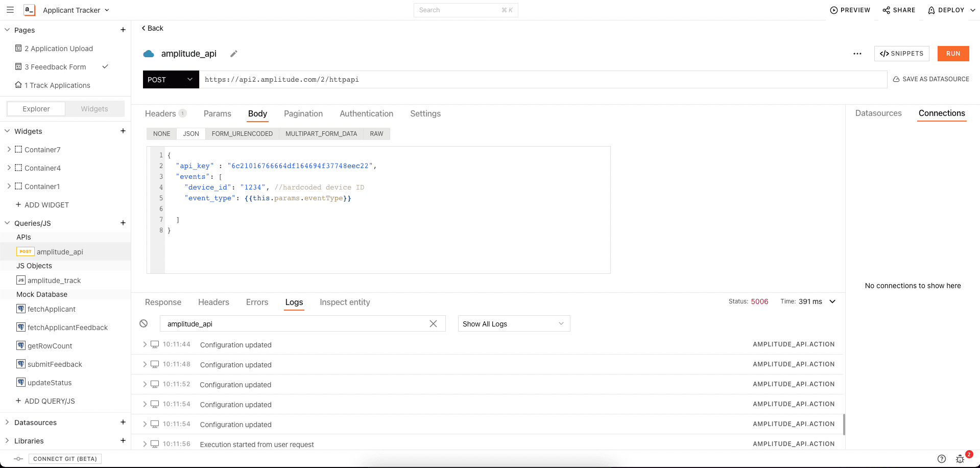Select the RAW body type

click(x=376, y=134)
